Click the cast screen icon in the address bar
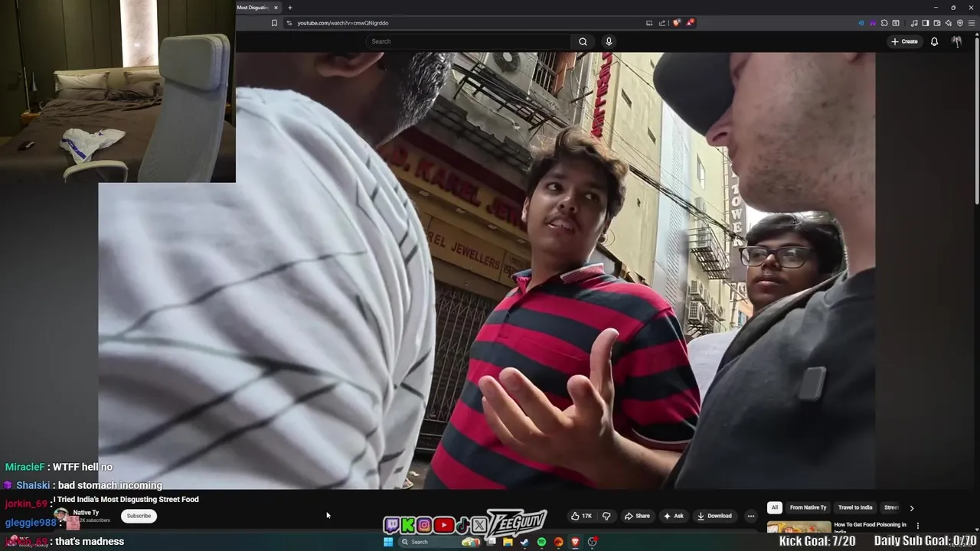Viewport: 980px width, 551px height. [649, 23]
